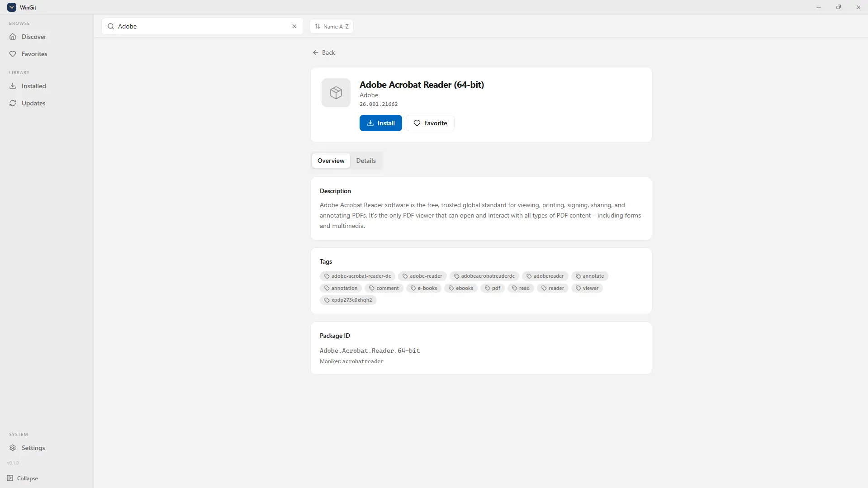Go to Installed library
Viewport: 868px width, 488px height.
(x=47, y=86)
